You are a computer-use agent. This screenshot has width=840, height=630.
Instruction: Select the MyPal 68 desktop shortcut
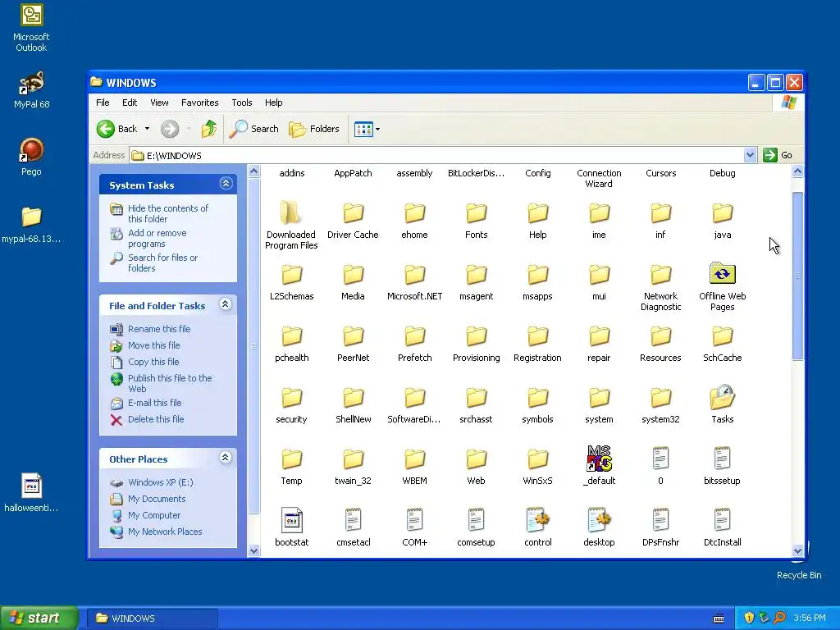coord(32,90)
